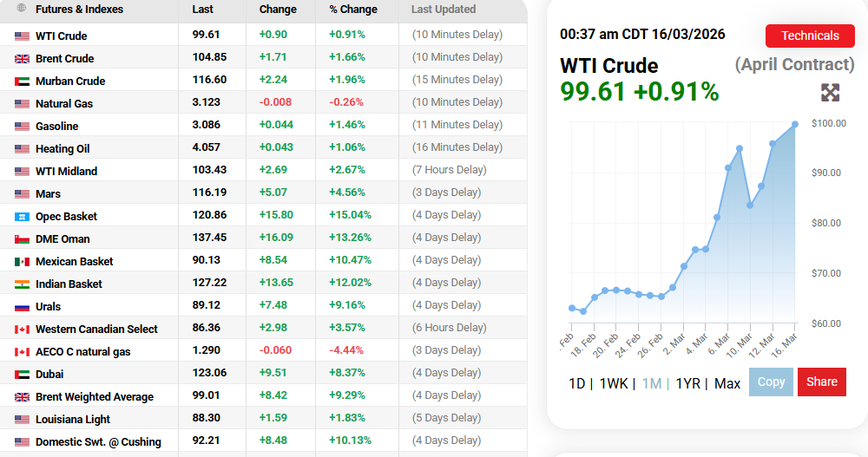Click the Louisiana Light row name
This screenshot has height=457, width=868.
73,420
